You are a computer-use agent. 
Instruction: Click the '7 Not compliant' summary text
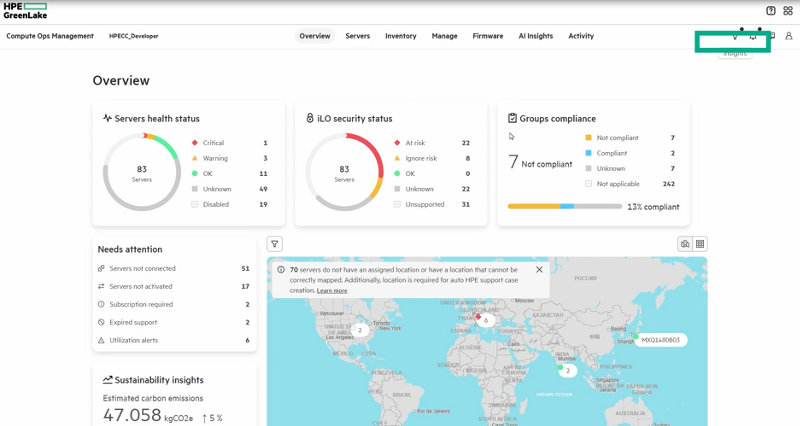pyautogui.click(x=540, y=162)
